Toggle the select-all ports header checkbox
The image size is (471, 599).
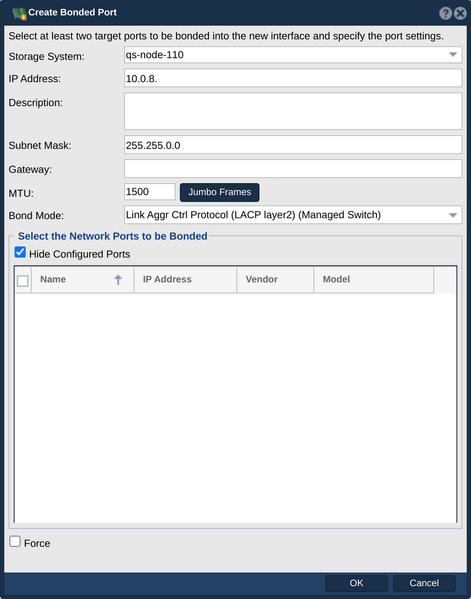click(23, 281)
